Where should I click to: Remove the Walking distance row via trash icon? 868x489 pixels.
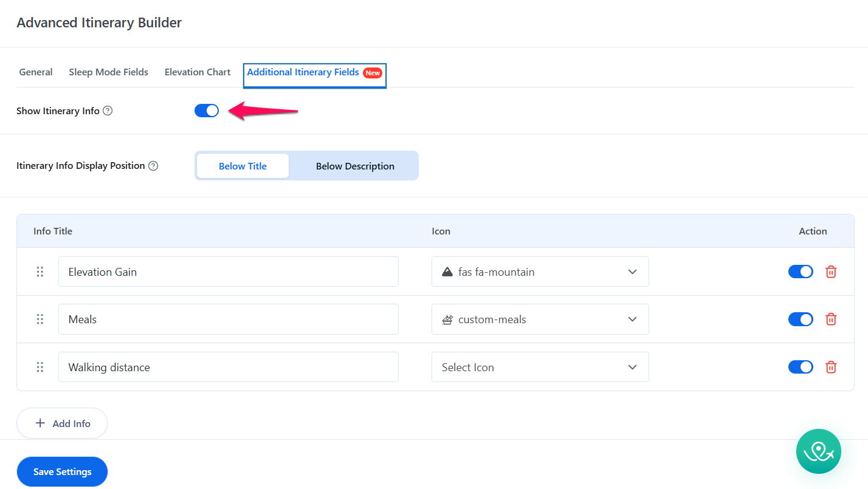pos(831,367)
